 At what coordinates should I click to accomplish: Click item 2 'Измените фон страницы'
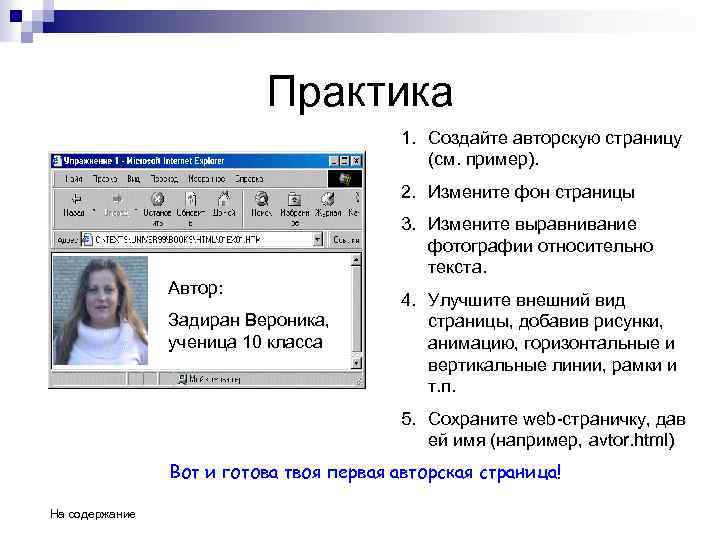click(531, 192)
